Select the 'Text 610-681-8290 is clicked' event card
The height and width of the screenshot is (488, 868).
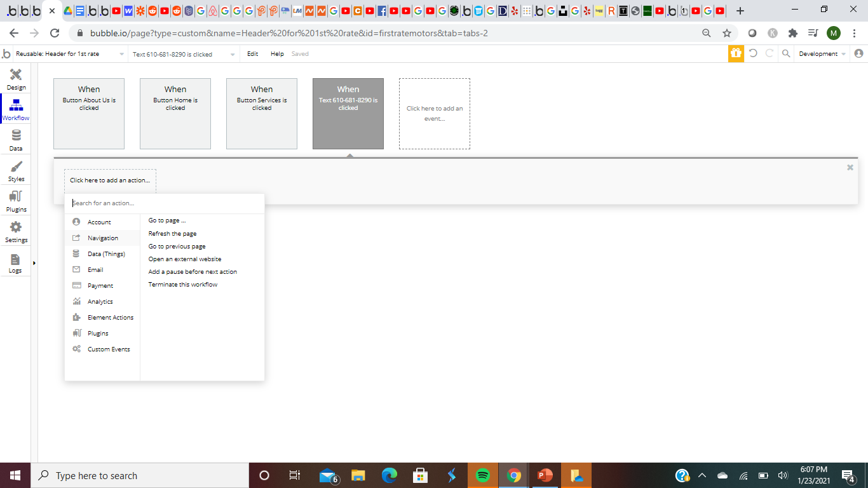pos(348,114)
